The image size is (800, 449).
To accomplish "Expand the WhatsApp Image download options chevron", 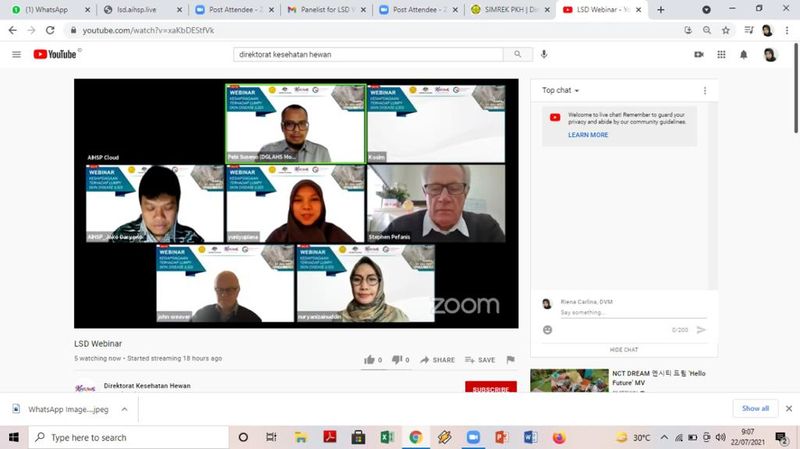I will tap(124, 409).
